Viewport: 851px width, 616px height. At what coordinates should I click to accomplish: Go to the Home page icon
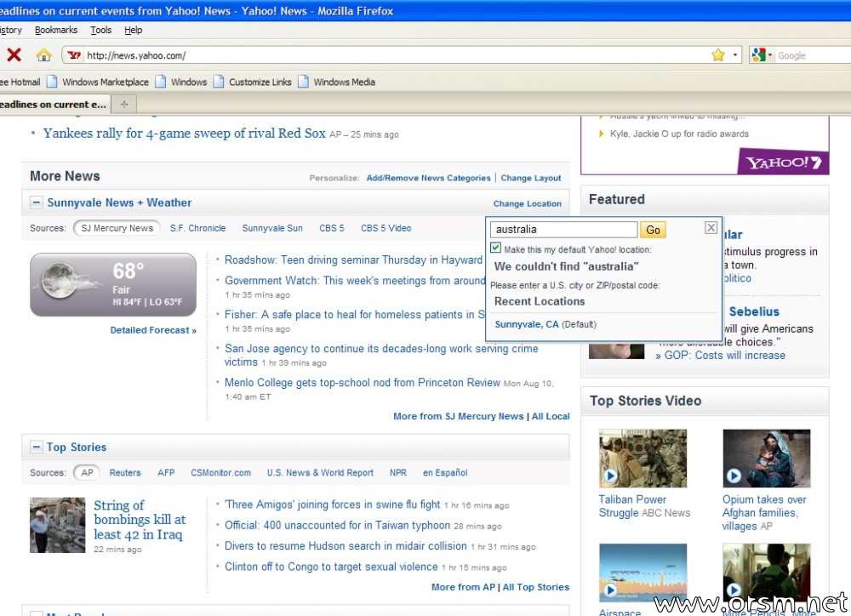[x=44, y=54]
